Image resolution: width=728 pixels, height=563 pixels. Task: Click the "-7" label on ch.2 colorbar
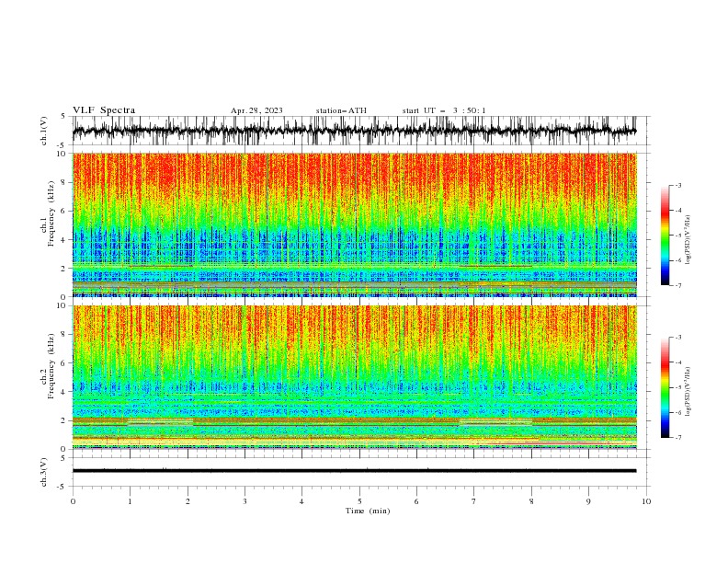[x=678, y=437]
